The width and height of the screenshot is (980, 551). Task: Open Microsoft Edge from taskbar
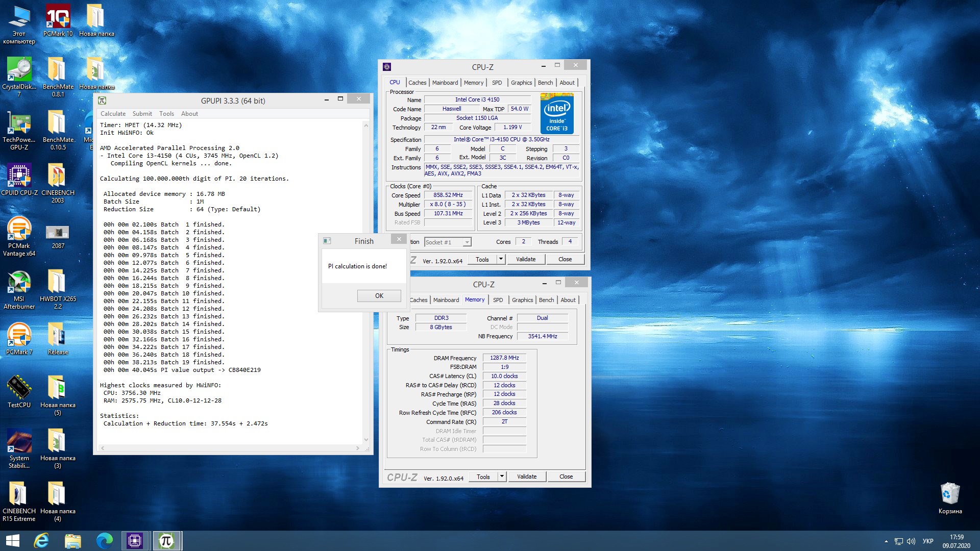(x=105, y=541)
